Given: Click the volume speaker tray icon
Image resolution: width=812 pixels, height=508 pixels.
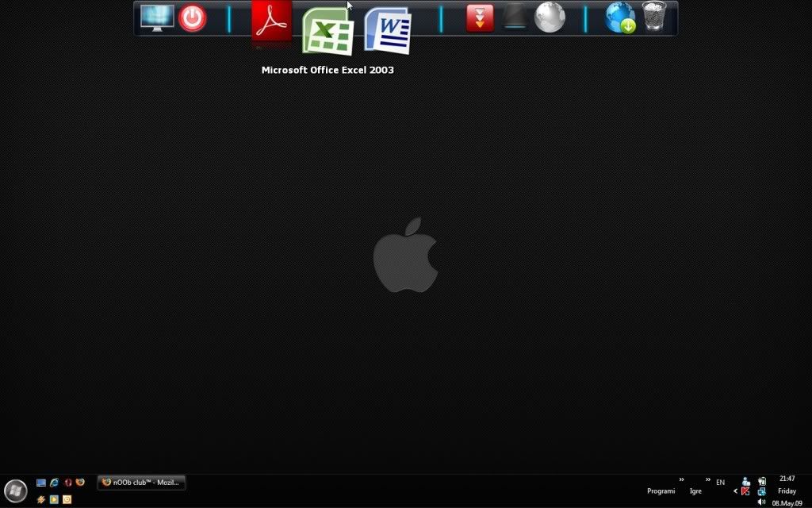Looking at the screenshot, I should tap(762, 502).
